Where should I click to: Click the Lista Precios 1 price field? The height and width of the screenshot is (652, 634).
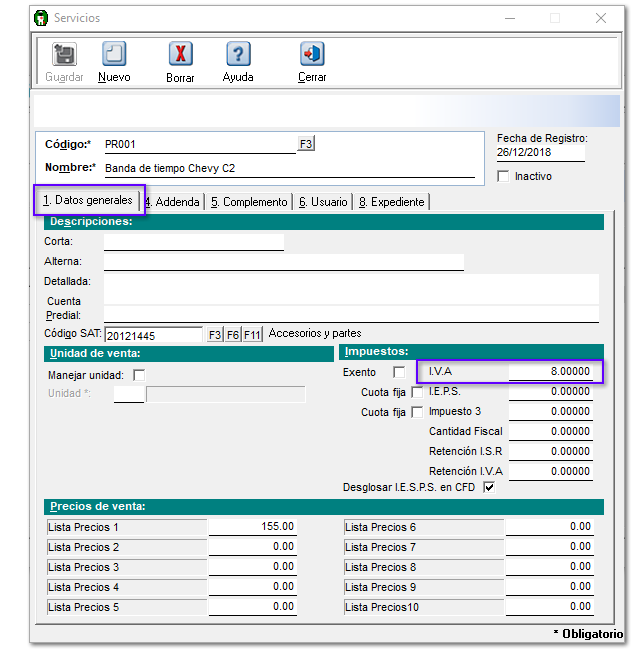[x=252, y=526]
